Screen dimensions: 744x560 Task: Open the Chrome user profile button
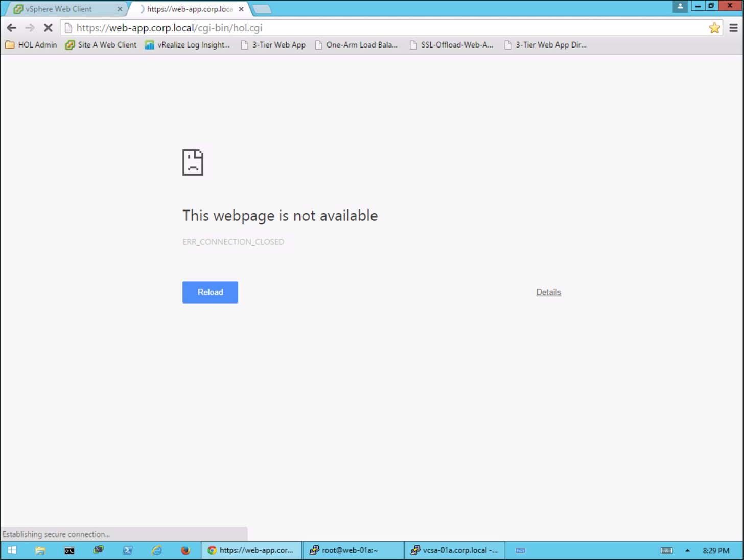[680, 6]
